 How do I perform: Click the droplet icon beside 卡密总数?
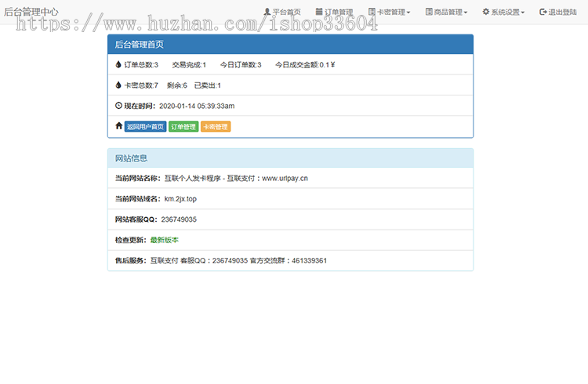point(118,85)
